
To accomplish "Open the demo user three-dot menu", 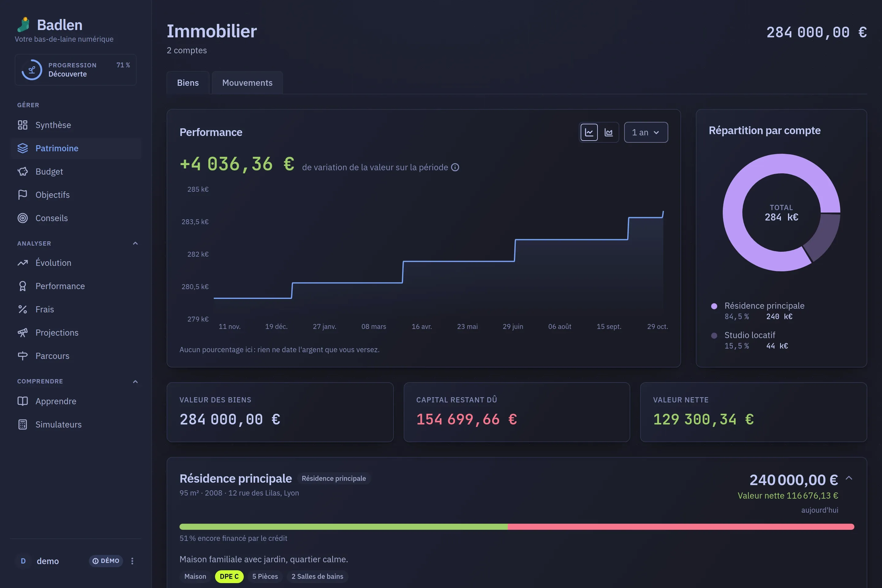I will tap(132, 561).
